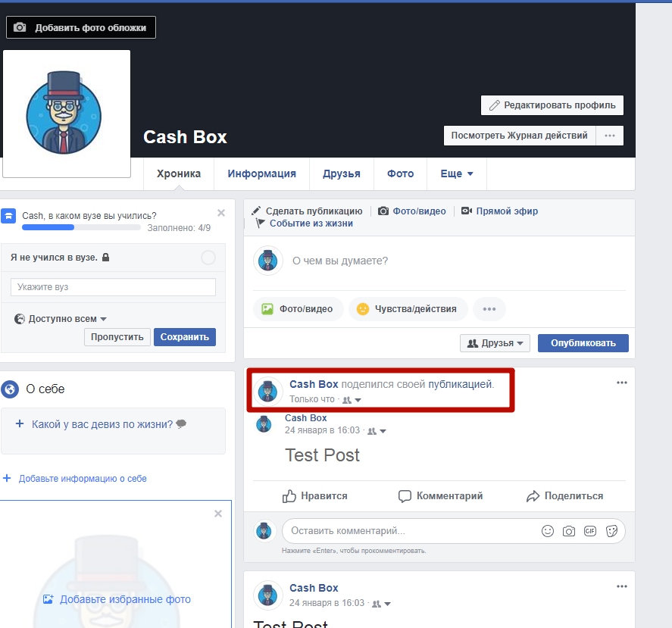Viewport: 672px width, 628px height.
Task: Click the camera icon for cover photo
Action: (20, 27)
